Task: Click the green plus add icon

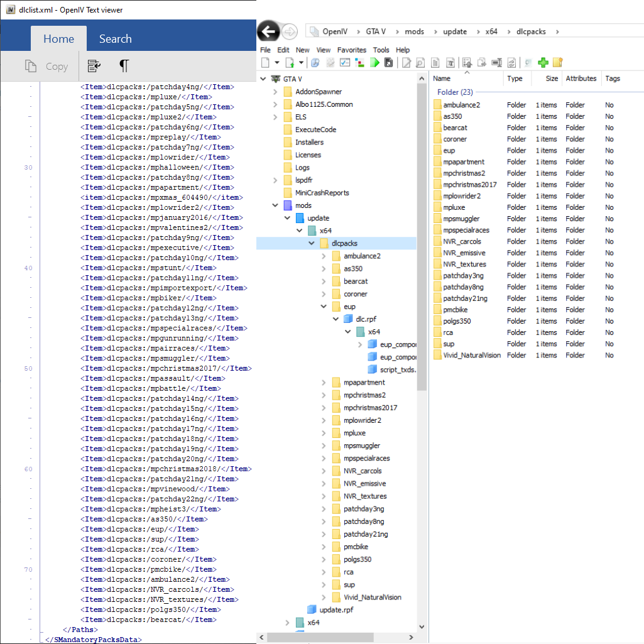Action: 543,63
